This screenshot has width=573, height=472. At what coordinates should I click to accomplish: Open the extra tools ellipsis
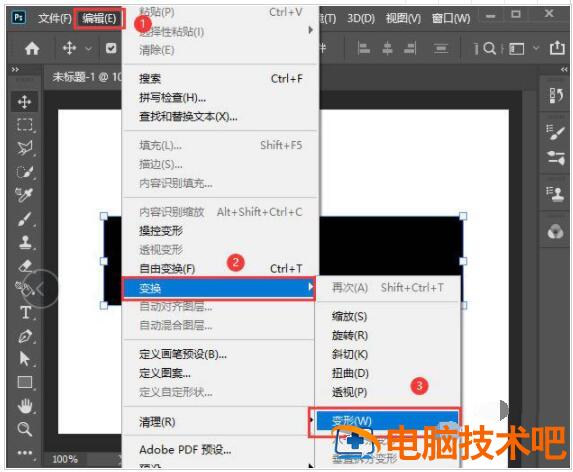coord(24,453)
